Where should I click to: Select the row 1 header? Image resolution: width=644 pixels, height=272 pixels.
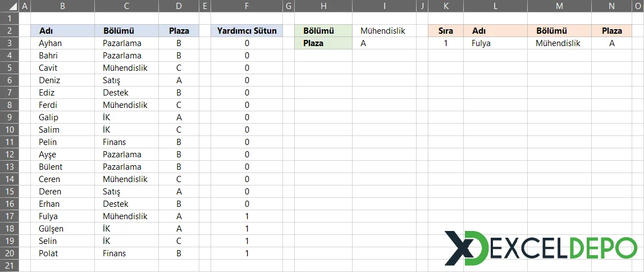pos(9,19)
